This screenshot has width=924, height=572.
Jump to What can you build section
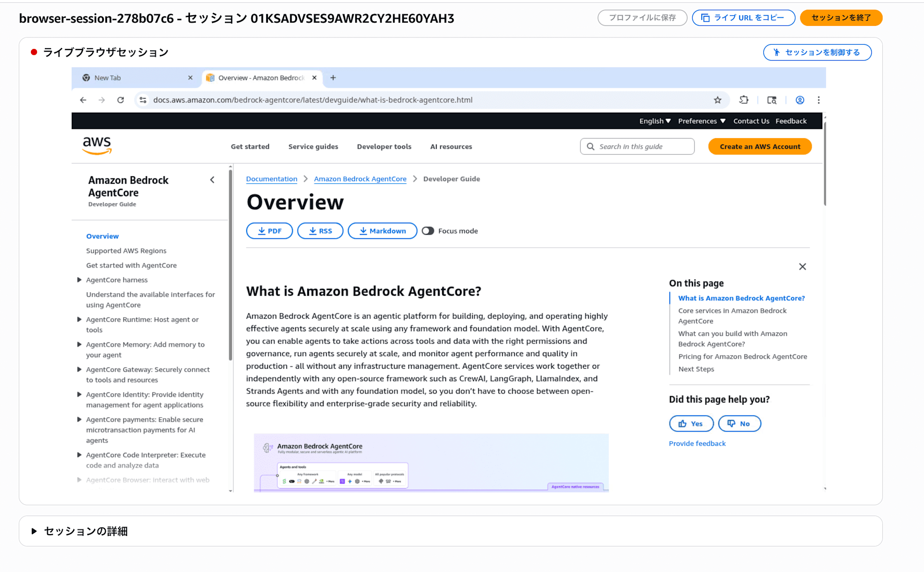point(732,339)
